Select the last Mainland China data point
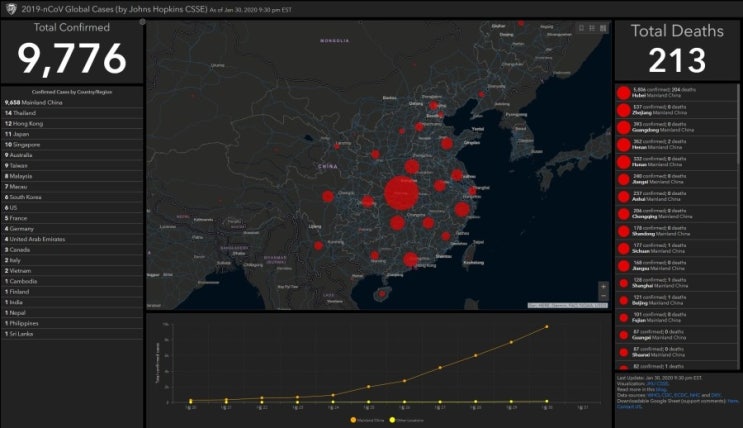This screenshot has width=743, height=428. (x=547, y=327)
